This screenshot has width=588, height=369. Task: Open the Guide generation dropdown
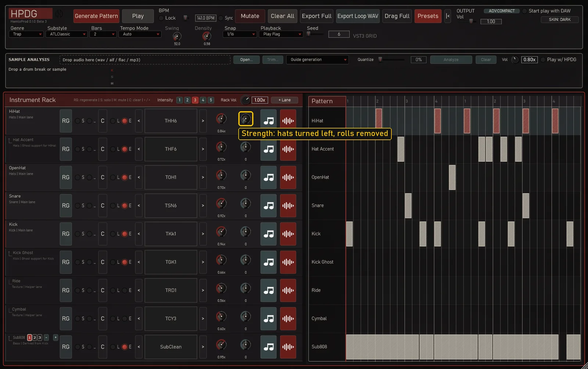[317, 60]
